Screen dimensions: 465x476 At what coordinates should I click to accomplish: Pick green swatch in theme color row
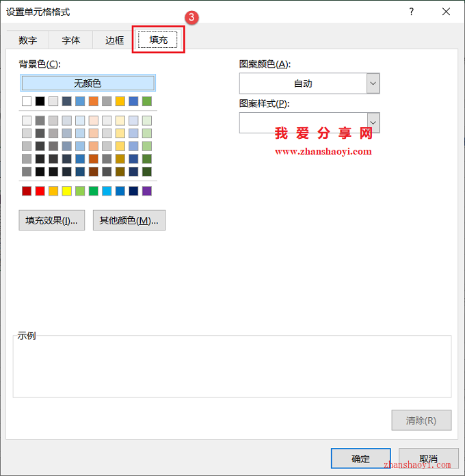coord(147,101)
